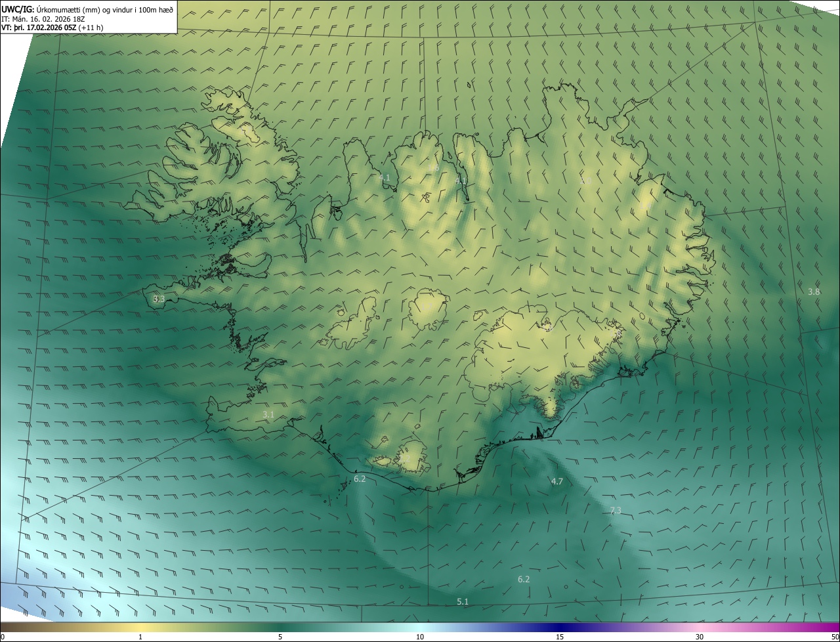The width and height of the screenshot is (840, 642).
Task: Click the title "Úrkomumætti (mm) og vindur í 100m hæð"
Action: click(x=105, y=10)
